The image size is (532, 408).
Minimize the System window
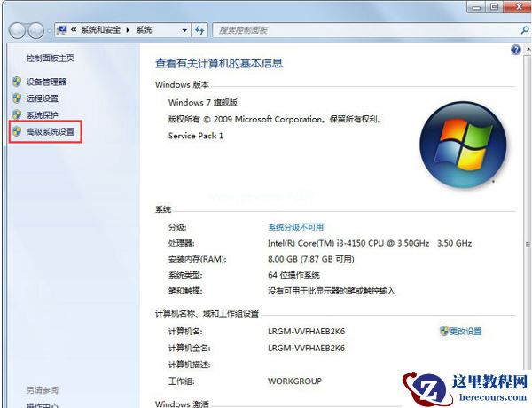[476, 7]
